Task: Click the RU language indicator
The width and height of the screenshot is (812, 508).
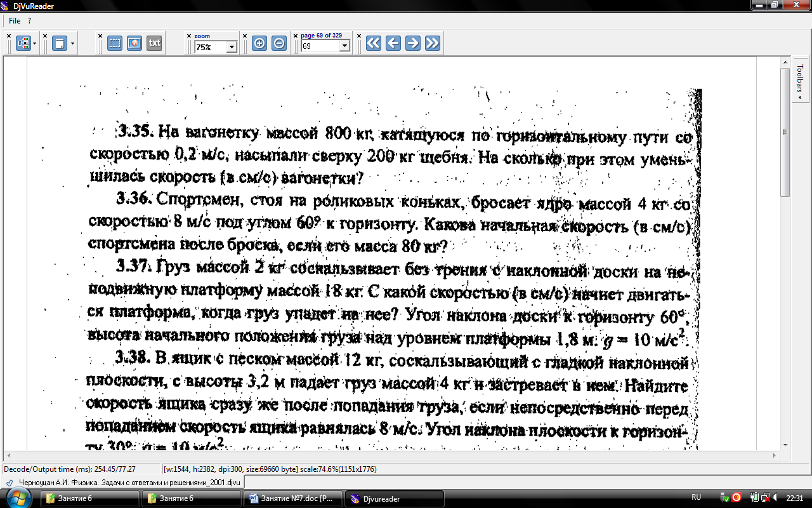Action: coord(696,497)
